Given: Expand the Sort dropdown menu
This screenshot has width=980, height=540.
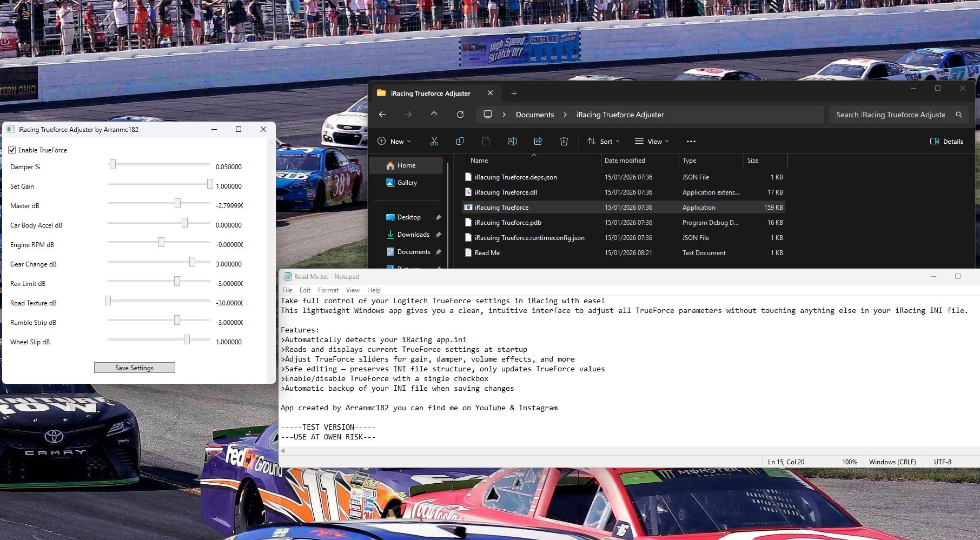Looking at the screenshot, I should tap(603, 141).
